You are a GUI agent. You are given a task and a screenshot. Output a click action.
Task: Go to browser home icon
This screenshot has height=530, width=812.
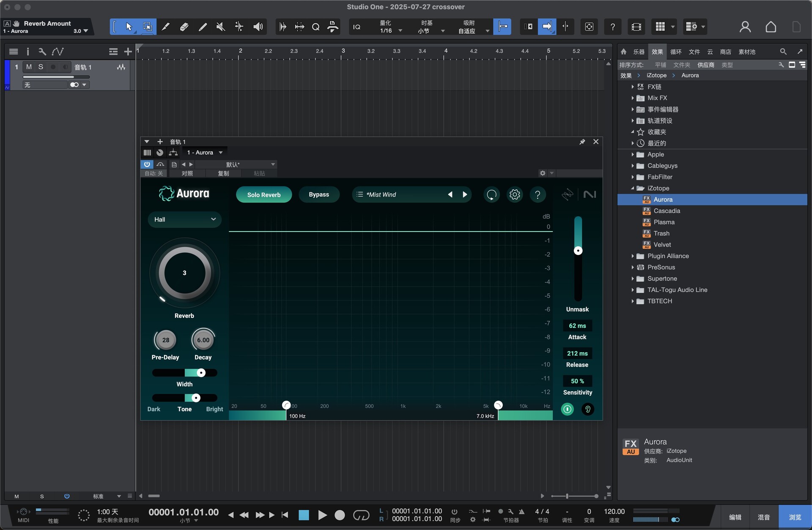[623, 52]
